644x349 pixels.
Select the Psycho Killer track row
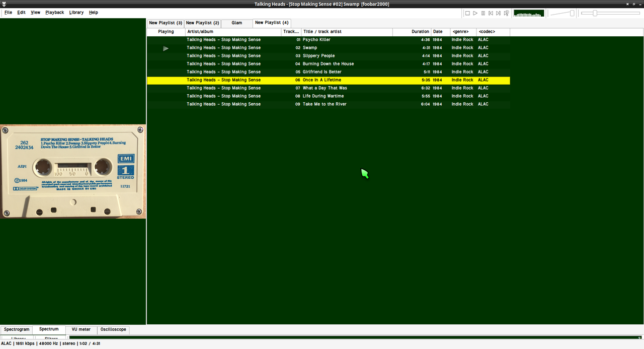tap(328, 40)
